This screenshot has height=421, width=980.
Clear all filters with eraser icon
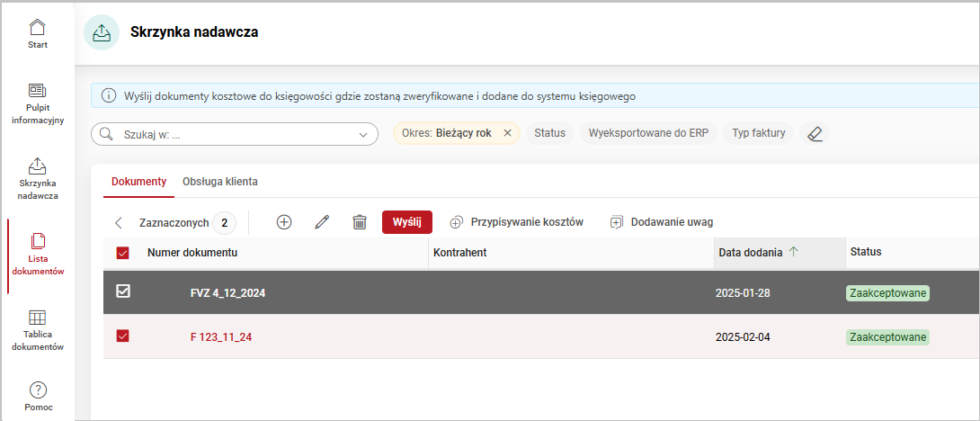tap(815, 133)
